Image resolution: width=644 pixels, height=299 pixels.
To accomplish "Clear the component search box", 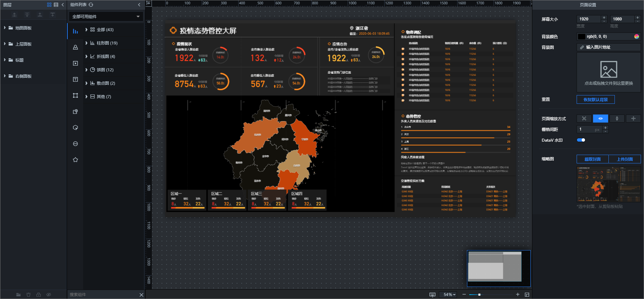I will tap(141, 295).
